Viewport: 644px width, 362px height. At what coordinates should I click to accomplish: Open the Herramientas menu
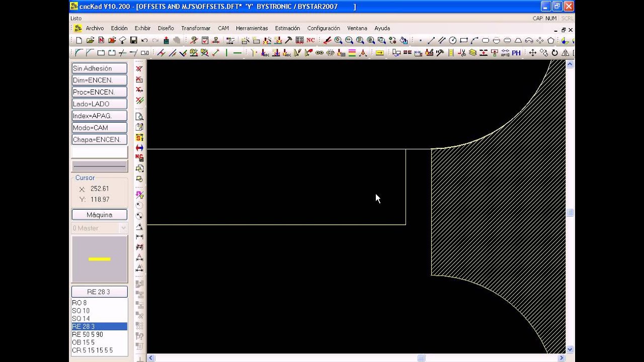click(252, 28)
